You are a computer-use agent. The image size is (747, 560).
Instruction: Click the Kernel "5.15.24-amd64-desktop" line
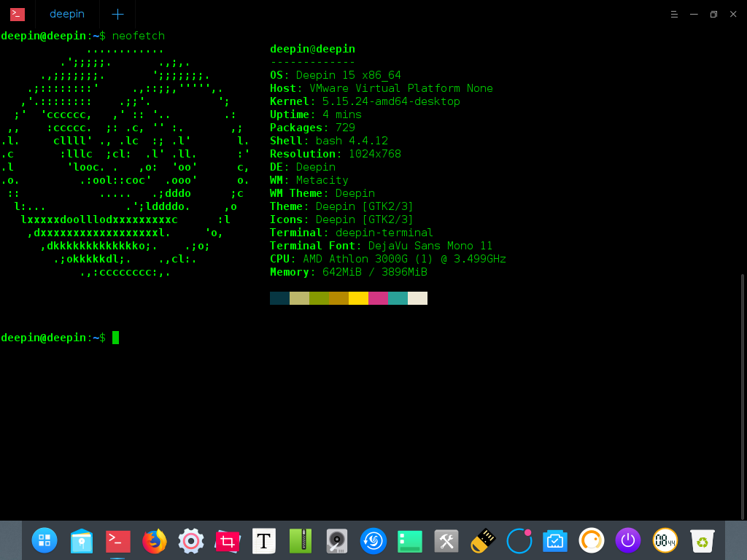pos(365,101)
